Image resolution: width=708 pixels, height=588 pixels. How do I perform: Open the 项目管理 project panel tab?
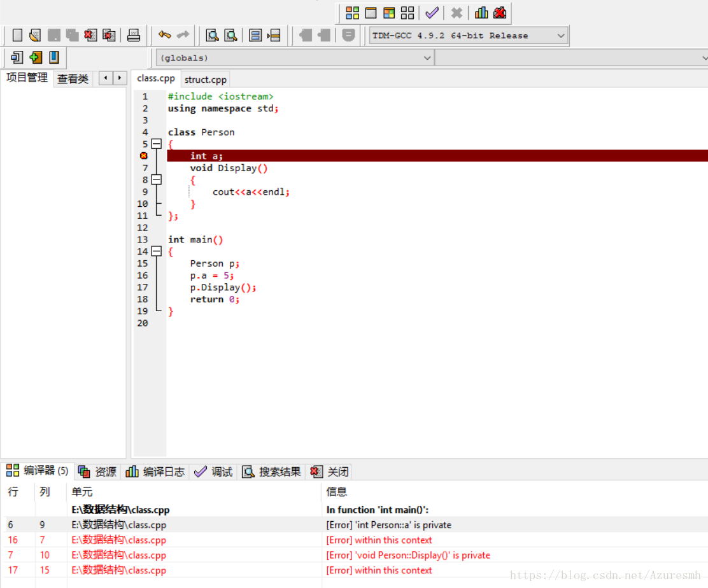coord(27,78)
